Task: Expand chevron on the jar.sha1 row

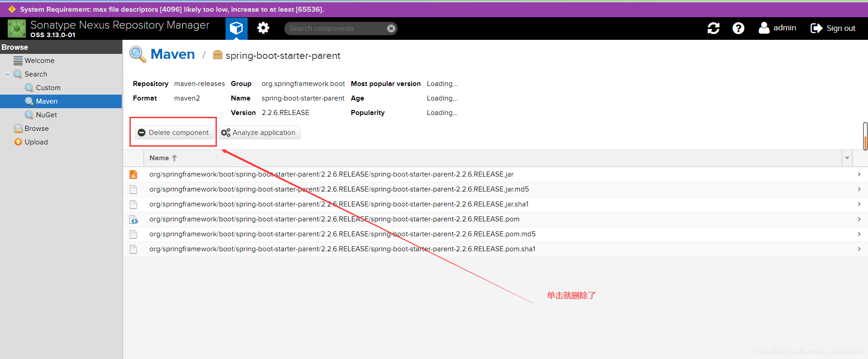Action: click(859, 204)
